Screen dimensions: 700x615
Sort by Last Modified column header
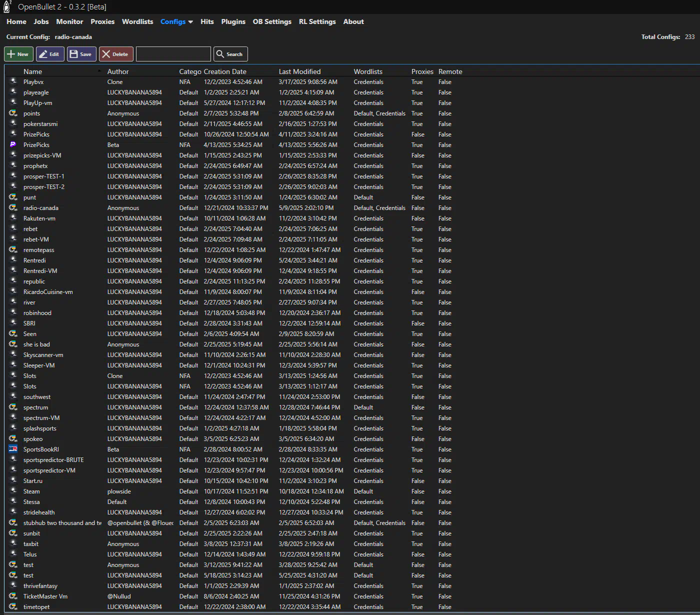(x=299, y=71)
